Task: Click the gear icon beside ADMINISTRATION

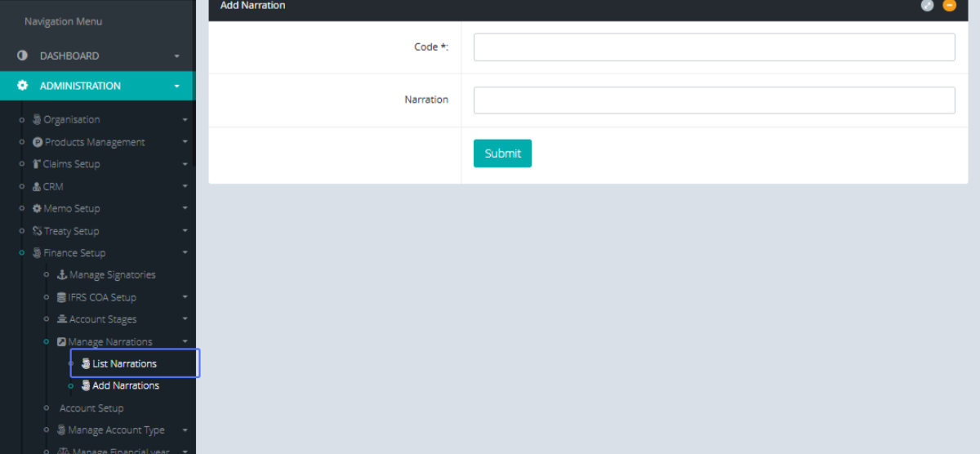Action: pos(22,86)
